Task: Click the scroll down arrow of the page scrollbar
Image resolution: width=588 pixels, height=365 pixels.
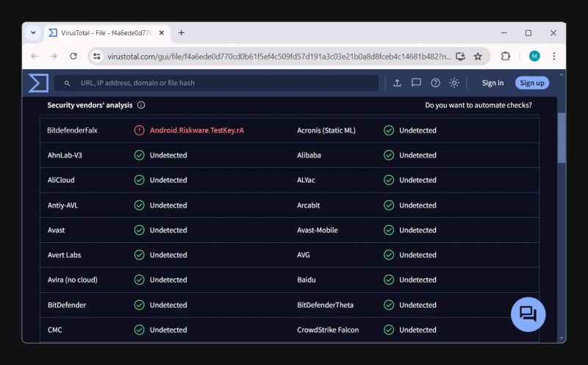Action: [562, 339]
